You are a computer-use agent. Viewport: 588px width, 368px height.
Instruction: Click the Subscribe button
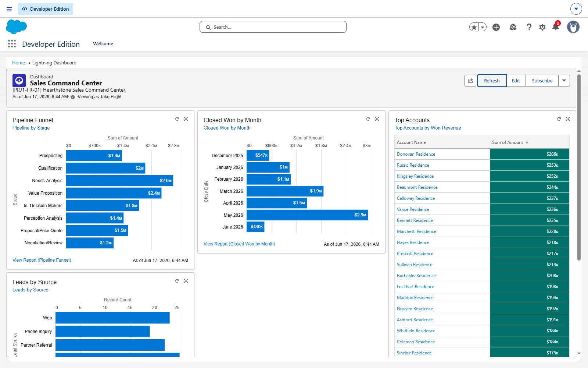(542, 81)
